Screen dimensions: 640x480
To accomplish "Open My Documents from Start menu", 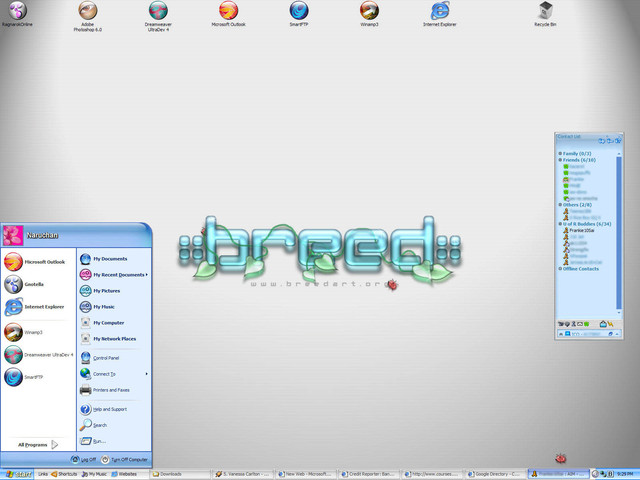I will 109,259.
